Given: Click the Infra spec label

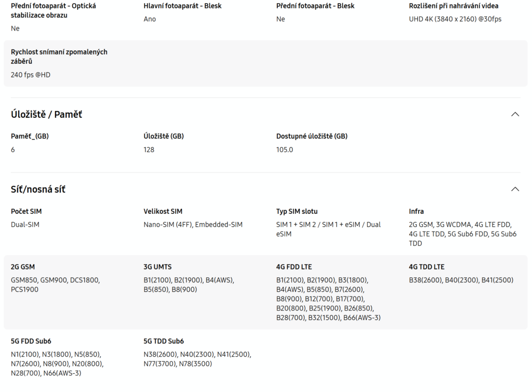Looking at the screenshot, I should pyautogui.click(x=416, y=211).
